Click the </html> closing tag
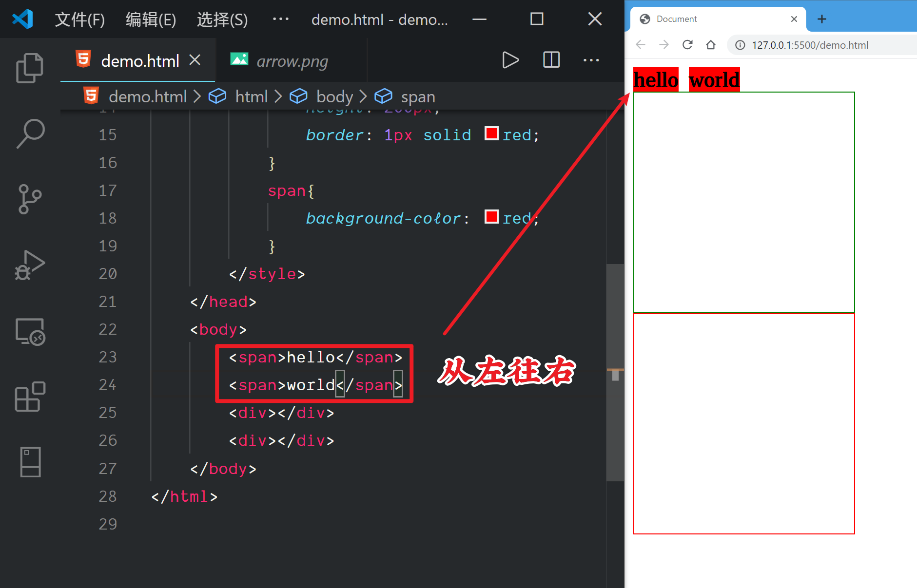This screenshot has height=588, width=917. pyautogui.click(x=184, y=496)
